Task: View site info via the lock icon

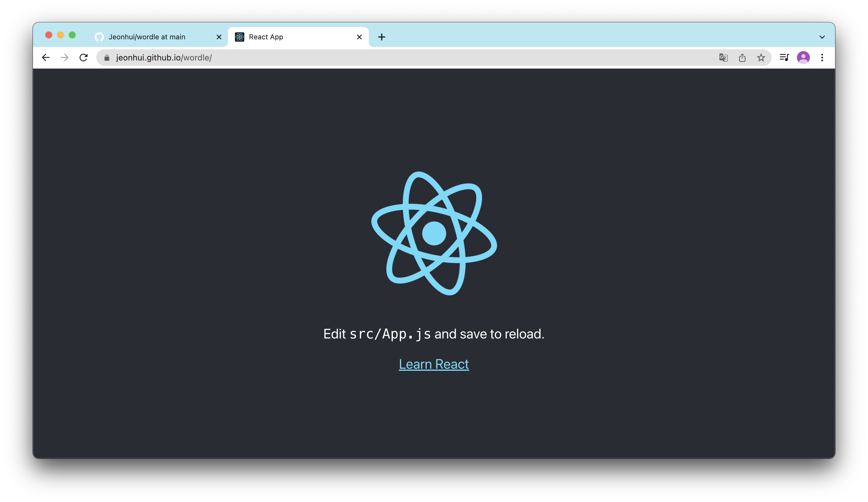Action: (x=107, y=58)
